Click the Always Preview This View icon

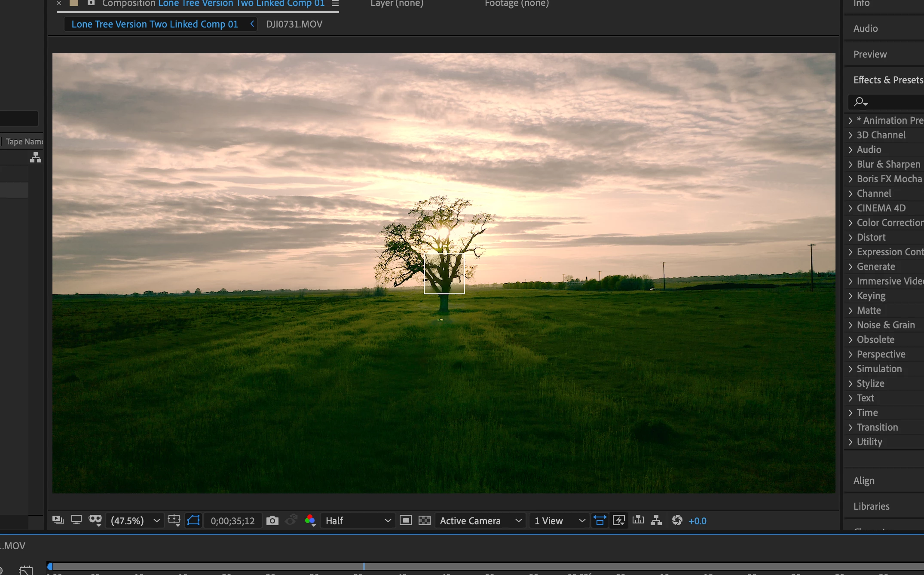pyautogui.click(x=58, y=520)
